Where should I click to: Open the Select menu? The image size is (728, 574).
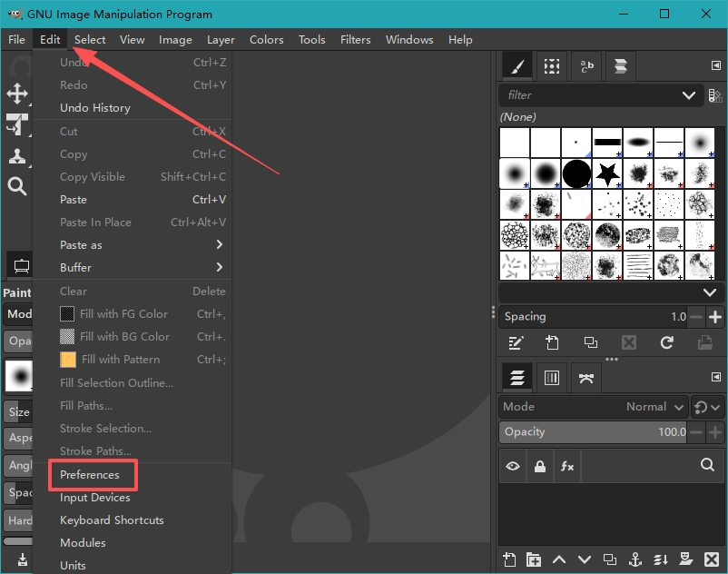click(x=90, y=39)
